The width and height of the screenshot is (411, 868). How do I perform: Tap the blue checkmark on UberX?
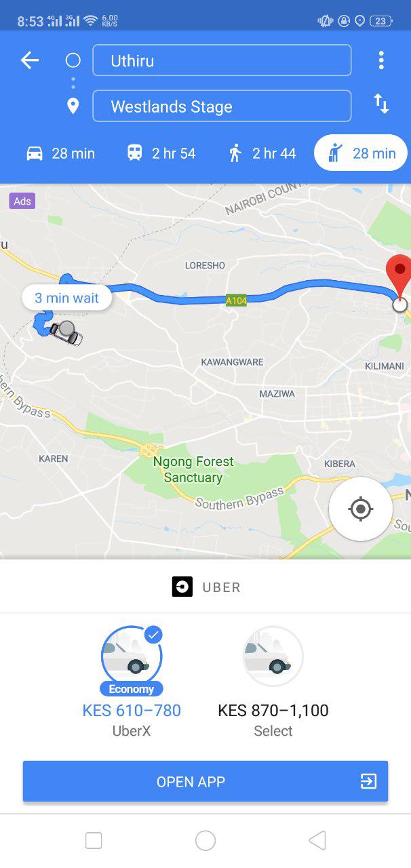[x=153, y=635]
